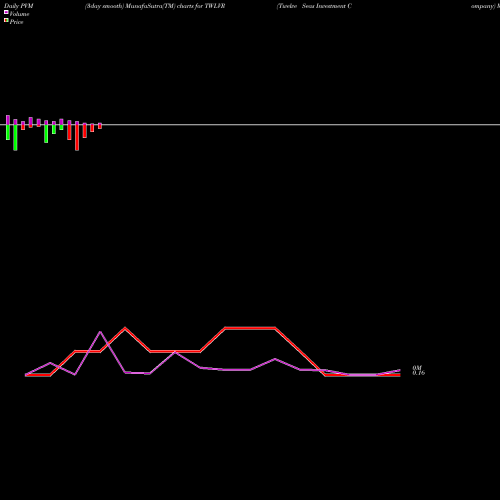The width and height of the screenshot is (500, 500).
Task: Click the 0M volume axis label
Action: coord(417,368)
